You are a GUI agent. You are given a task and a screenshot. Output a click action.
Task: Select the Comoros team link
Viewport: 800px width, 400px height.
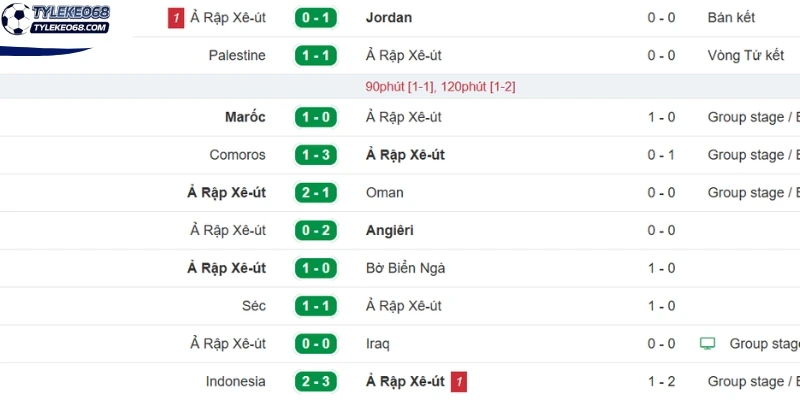[238, 155]
